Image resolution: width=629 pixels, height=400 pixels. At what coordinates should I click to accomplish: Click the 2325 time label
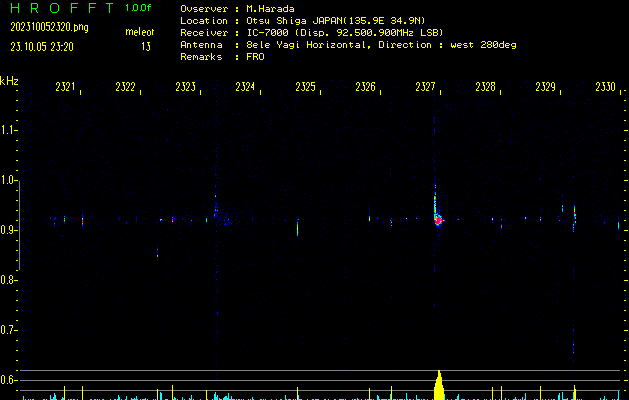(x=306, y=88)
